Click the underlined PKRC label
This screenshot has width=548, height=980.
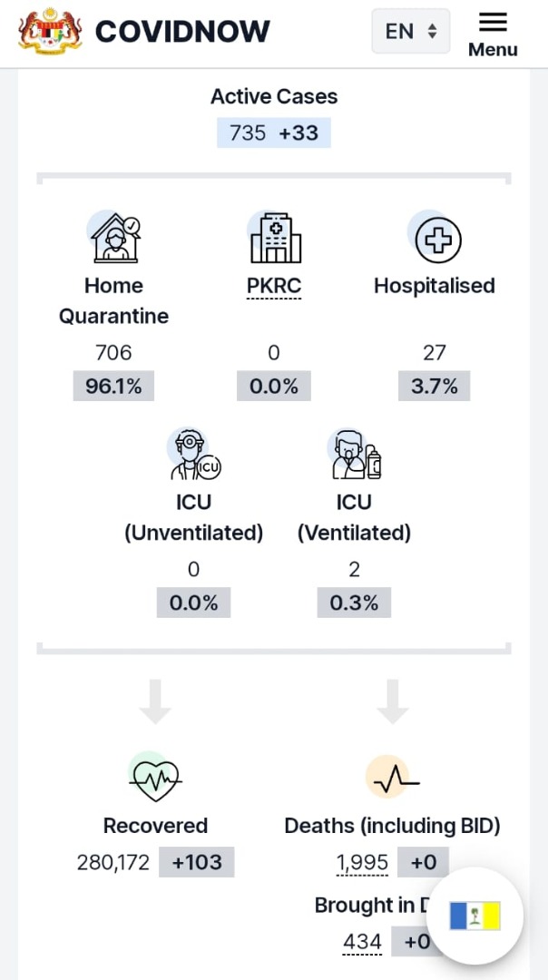(x=274, y=286)
